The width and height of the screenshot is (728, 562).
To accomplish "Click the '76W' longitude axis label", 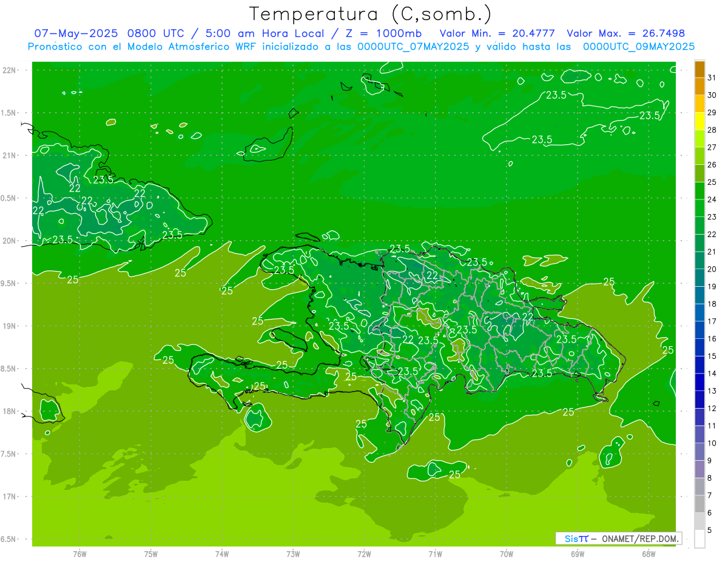I will point(79,554).
